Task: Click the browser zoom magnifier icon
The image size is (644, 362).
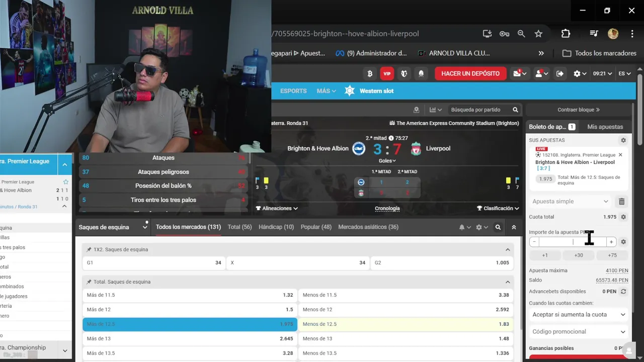Action: tap(521, 34)
